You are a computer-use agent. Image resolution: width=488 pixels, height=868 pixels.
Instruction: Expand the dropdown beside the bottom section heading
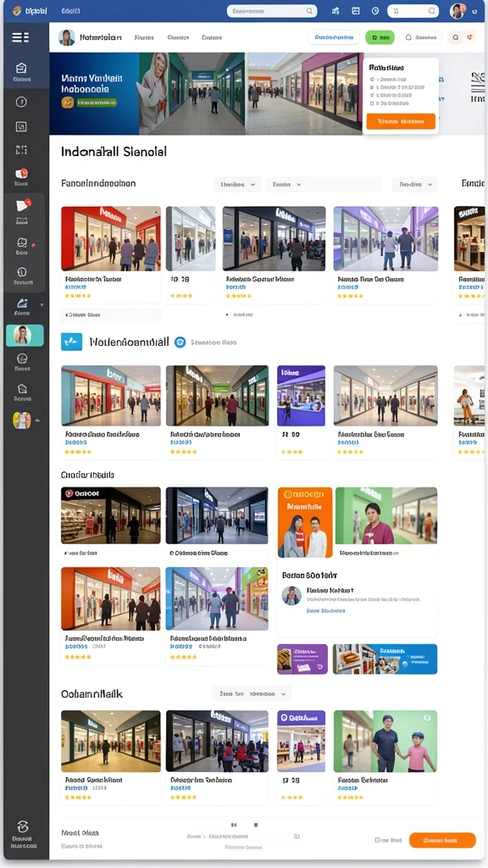[x=252, y=693]
